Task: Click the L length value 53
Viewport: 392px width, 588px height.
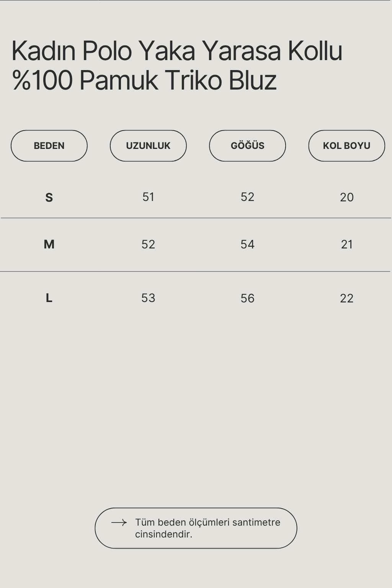Action: coord(148,298)
